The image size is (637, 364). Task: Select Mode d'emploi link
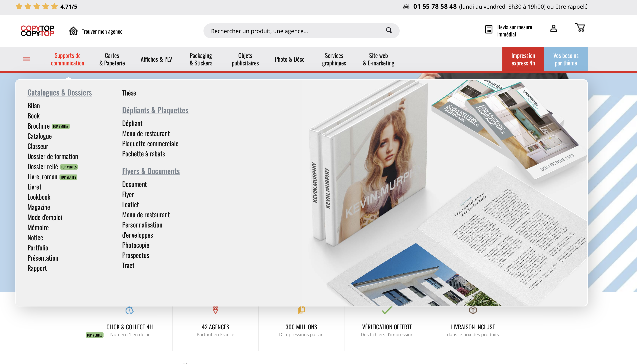[45, 218]
